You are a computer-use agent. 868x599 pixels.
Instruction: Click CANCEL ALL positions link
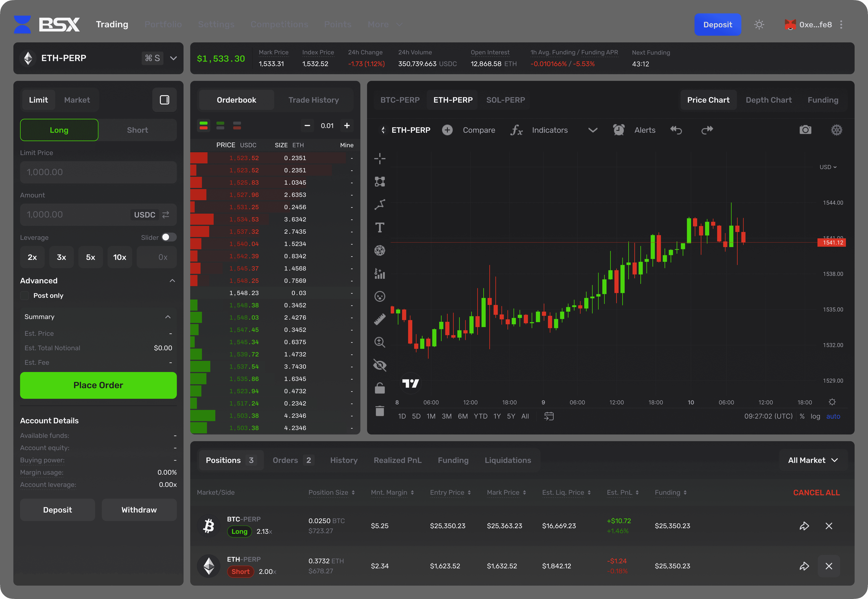[x=816, y=492]
